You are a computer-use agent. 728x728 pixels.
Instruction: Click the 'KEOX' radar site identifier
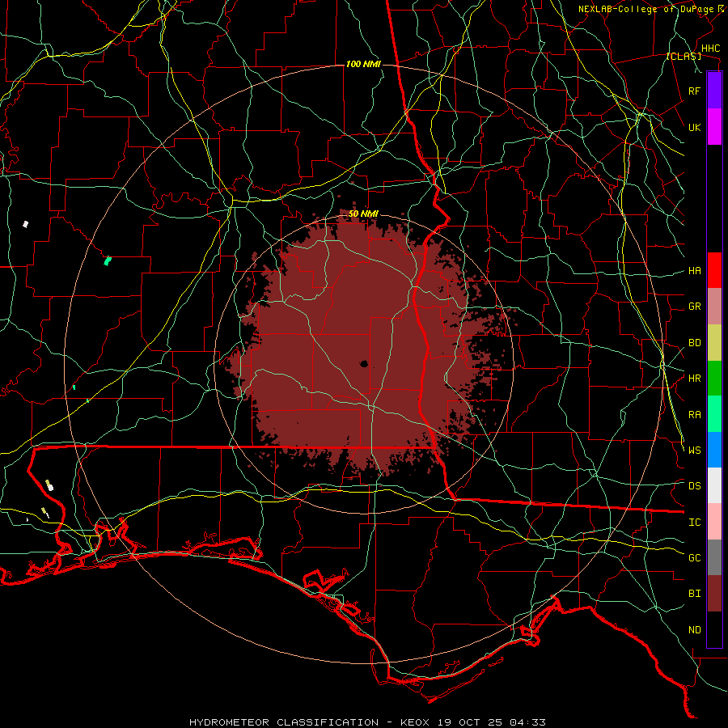(415, 722)
